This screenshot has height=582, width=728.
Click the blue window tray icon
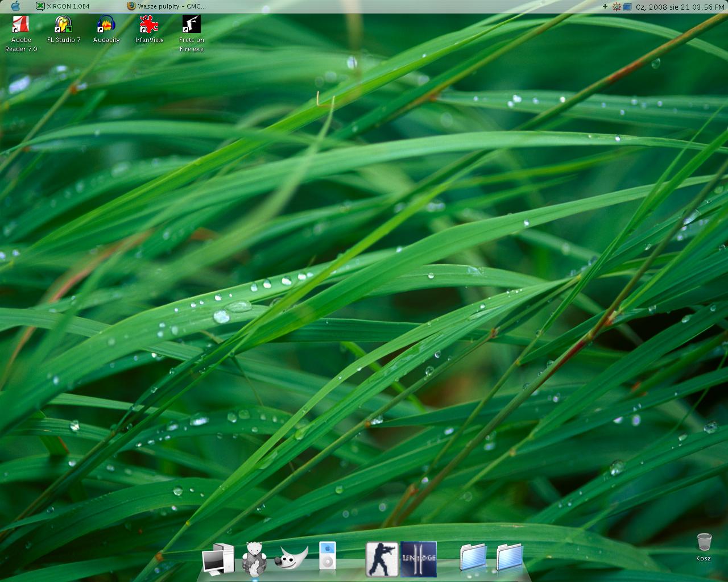coord(627,7)
